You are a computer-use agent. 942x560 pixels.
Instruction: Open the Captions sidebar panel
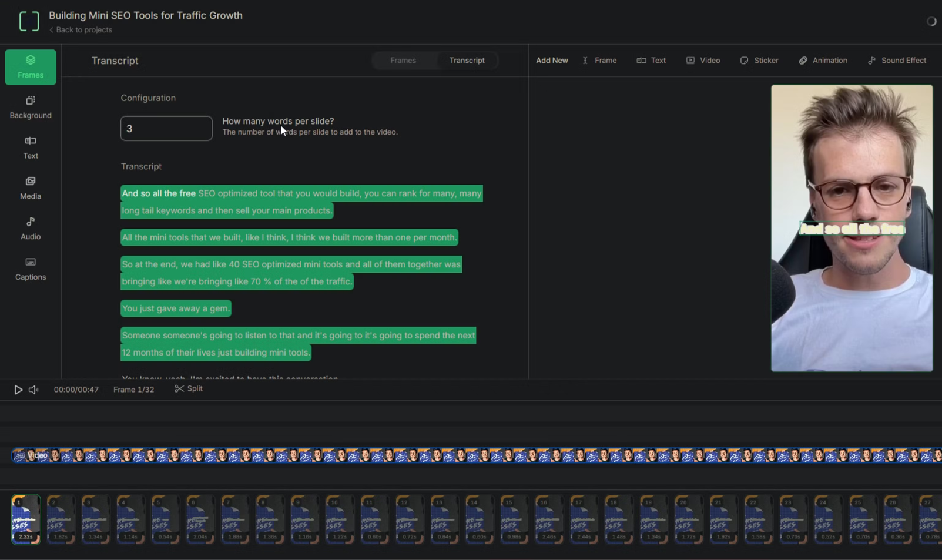pos(31,269)
